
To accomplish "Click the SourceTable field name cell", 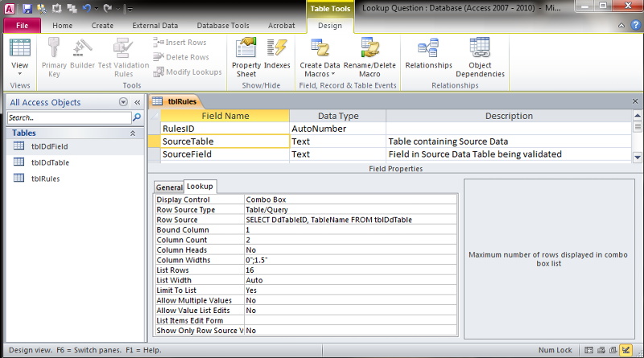I will click(x=225, y=142).
